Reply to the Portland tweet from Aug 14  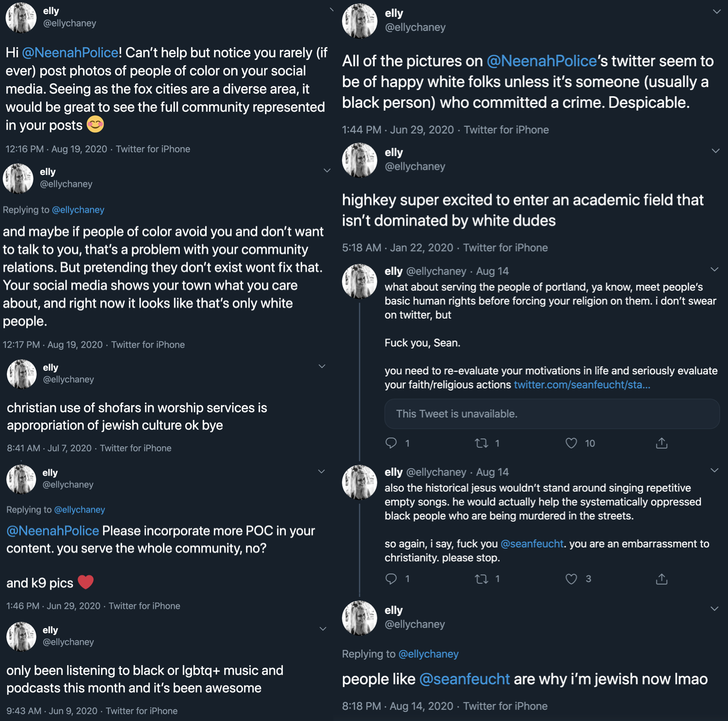[x=391, y=443]
